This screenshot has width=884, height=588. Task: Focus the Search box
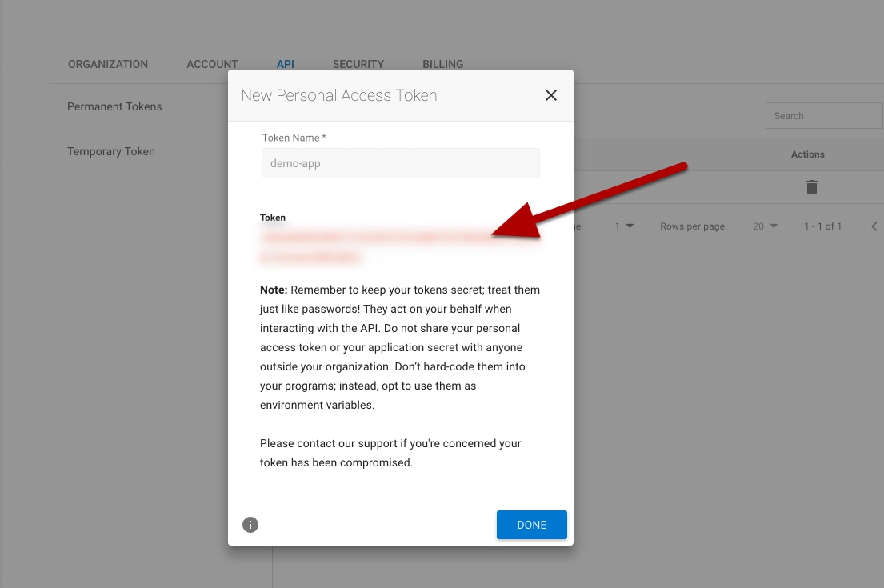824,116
